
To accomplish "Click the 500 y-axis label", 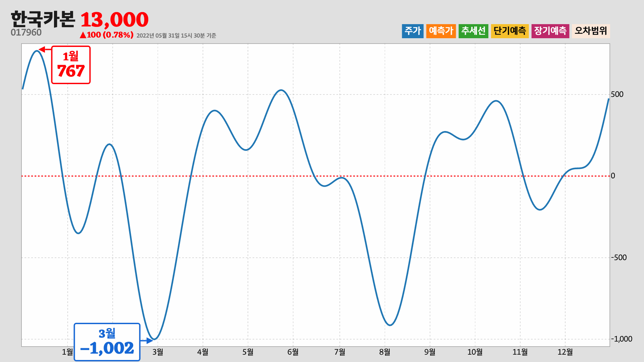I will point(617,95).
